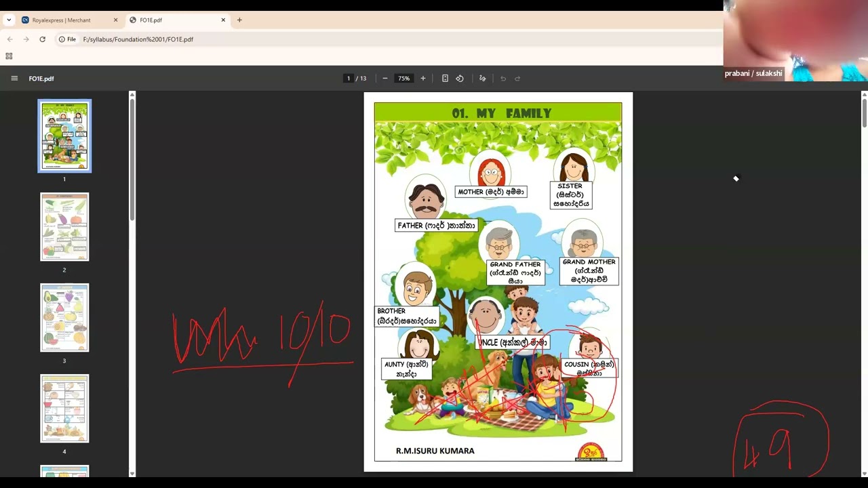868x488 pixels.
Task: Close the FO1E.pdf tab
Action: (223, 20)
